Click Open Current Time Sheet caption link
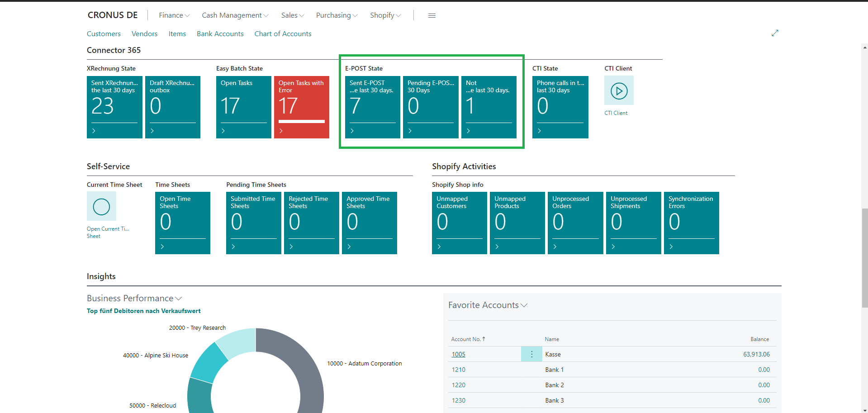The image size is (868, 413). point(108,233)
